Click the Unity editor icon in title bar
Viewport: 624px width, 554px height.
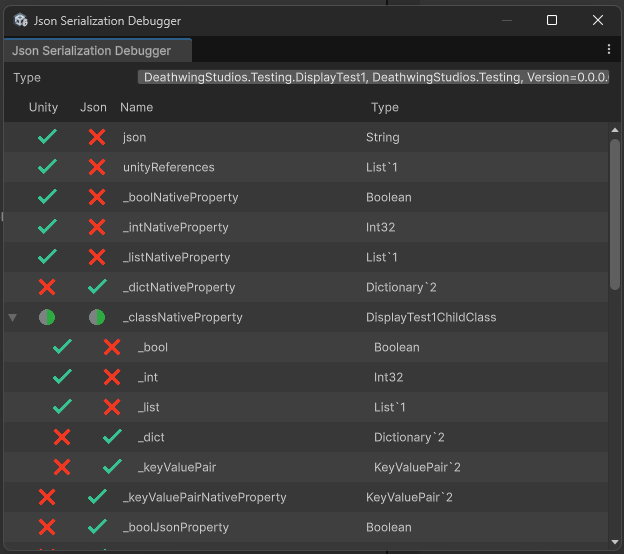point(21,20)
